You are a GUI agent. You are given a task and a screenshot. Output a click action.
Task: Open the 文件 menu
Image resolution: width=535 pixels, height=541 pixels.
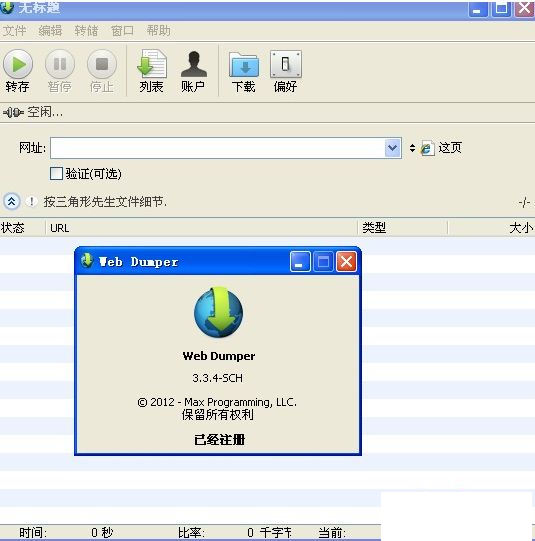[x=14, y=31]
